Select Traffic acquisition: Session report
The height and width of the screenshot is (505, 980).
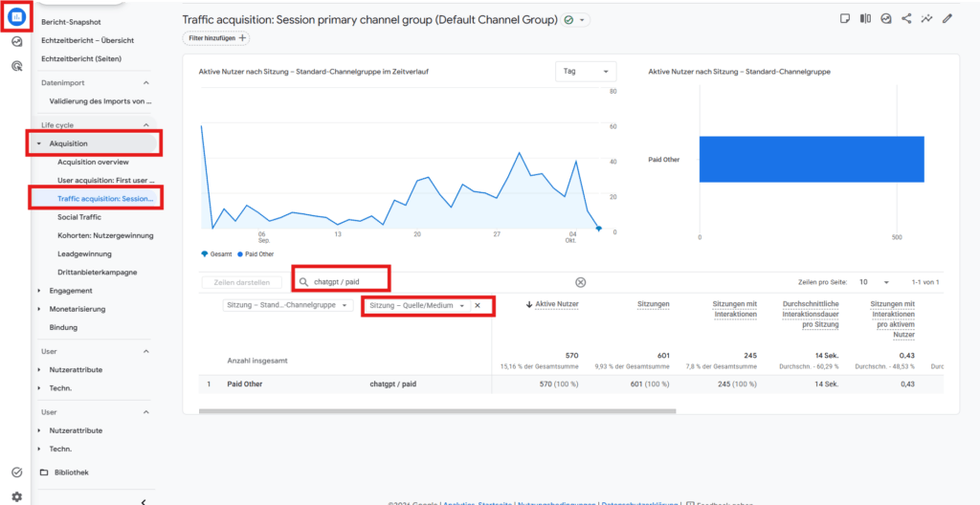click(105, 199)
